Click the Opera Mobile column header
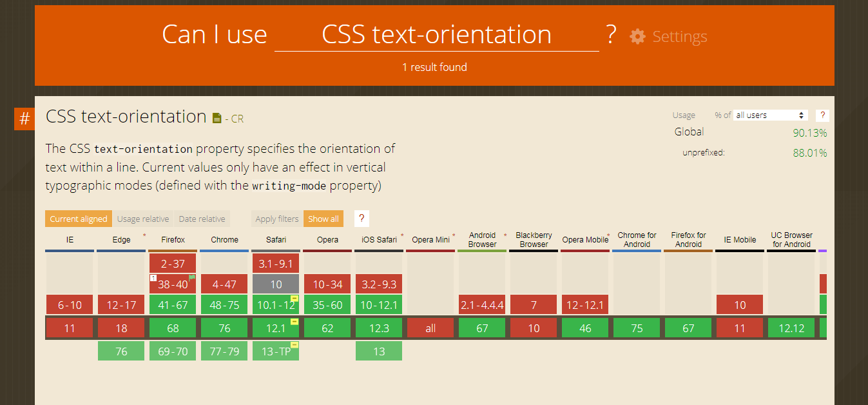Image resolution: width=868 pixels, height=405 pixels. (585, 240)
